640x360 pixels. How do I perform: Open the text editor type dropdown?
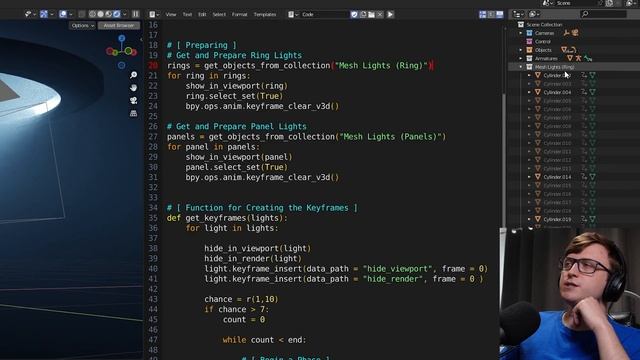pos(154,14)
